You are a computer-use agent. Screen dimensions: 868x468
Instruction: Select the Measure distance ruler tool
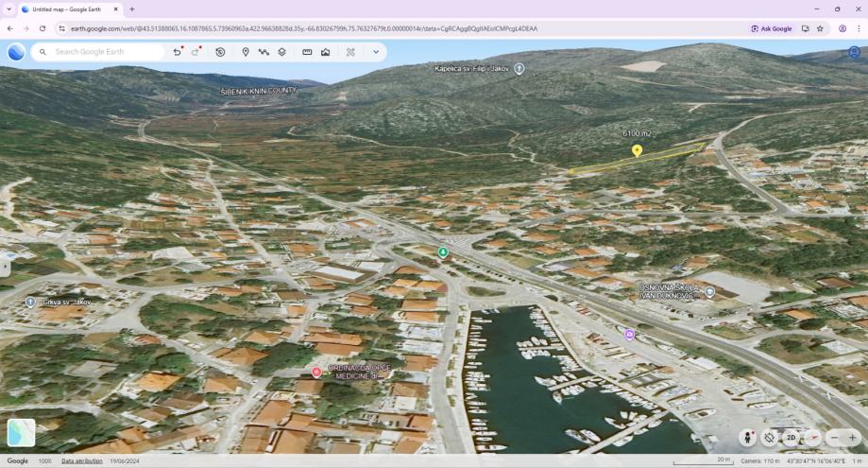[307, 51]
